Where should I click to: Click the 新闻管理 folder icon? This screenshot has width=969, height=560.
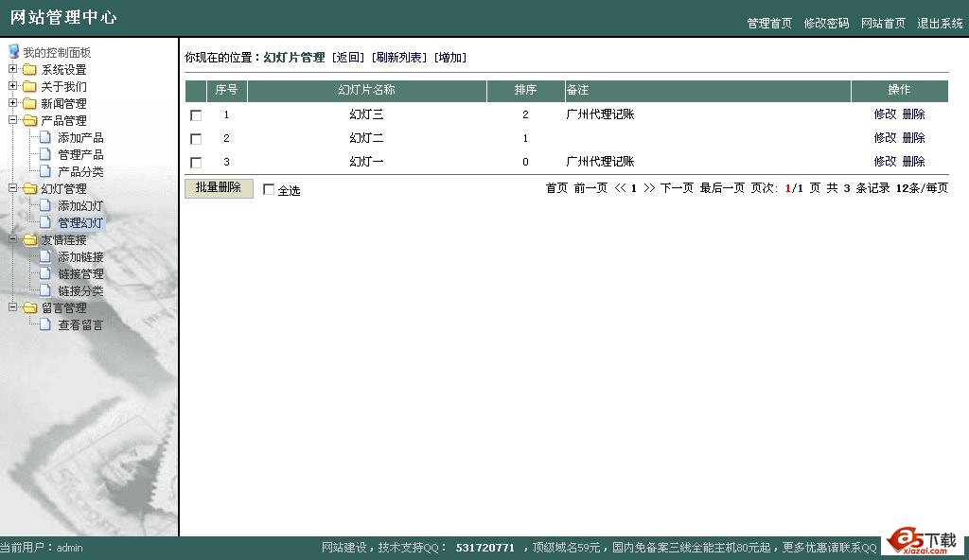[x=29, y=103]
